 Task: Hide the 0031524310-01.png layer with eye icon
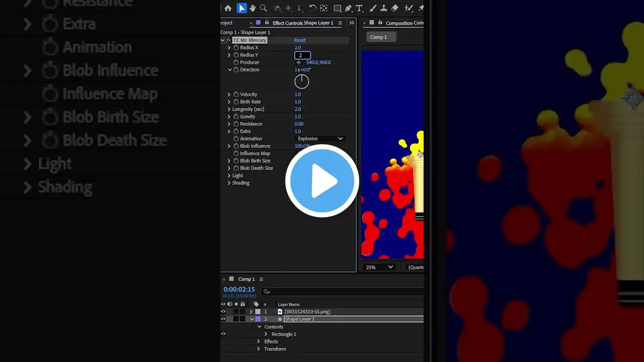click(223, 312)
